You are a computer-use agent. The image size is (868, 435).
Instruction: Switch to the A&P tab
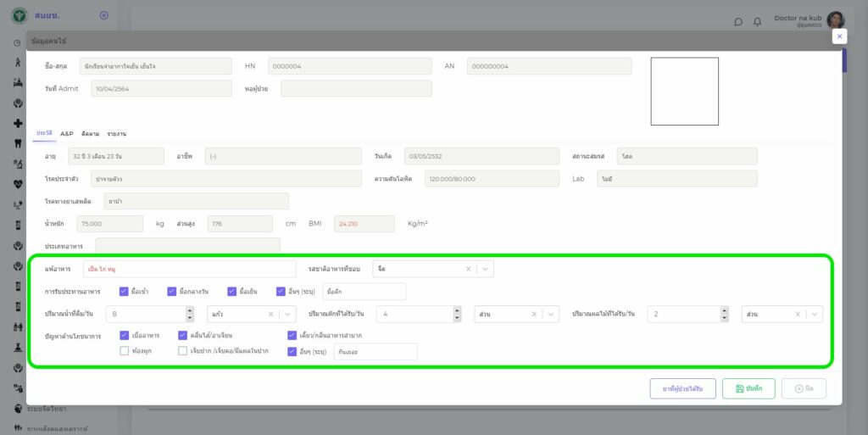click(x=67, y=134)
